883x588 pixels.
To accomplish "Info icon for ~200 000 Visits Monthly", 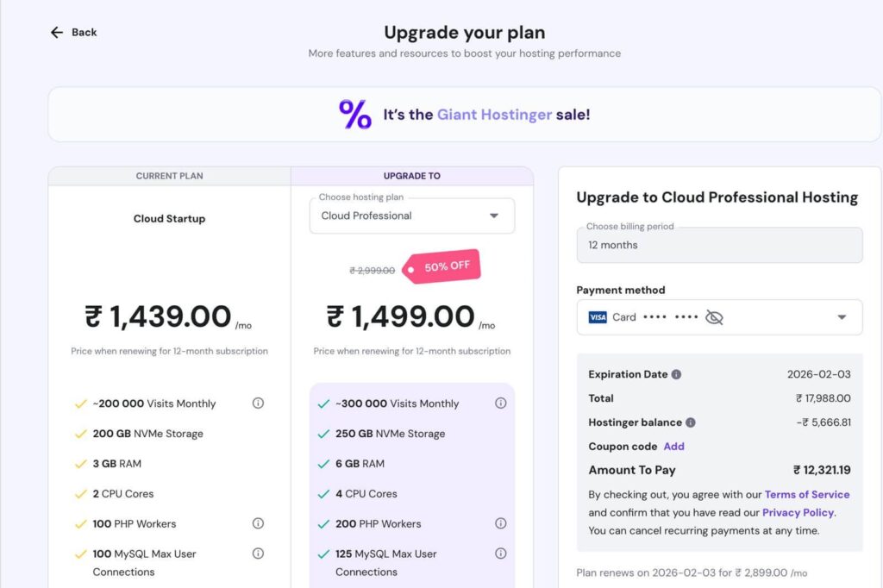I will [x=258, y=403].
